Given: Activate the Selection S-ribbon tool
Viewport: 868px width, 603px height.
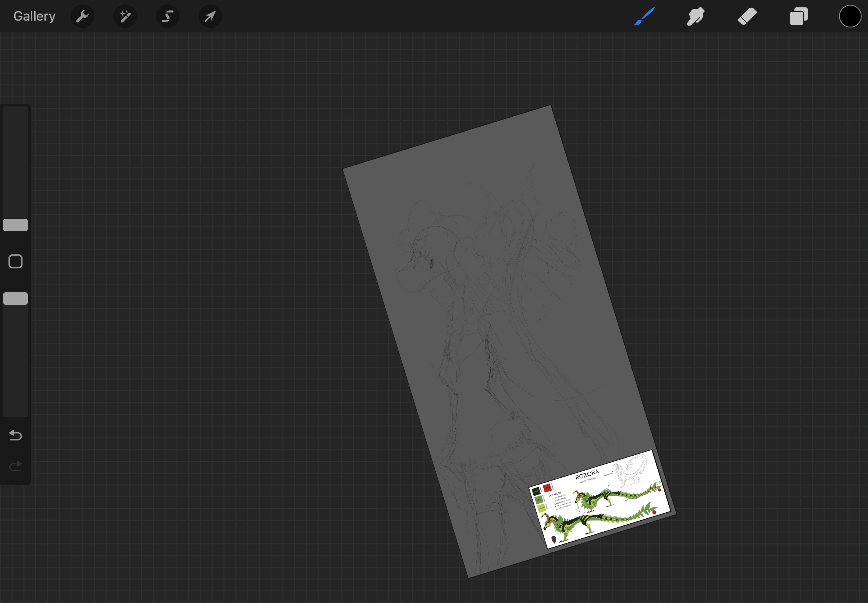Looking at the screenshot, I should pos(167,16).
